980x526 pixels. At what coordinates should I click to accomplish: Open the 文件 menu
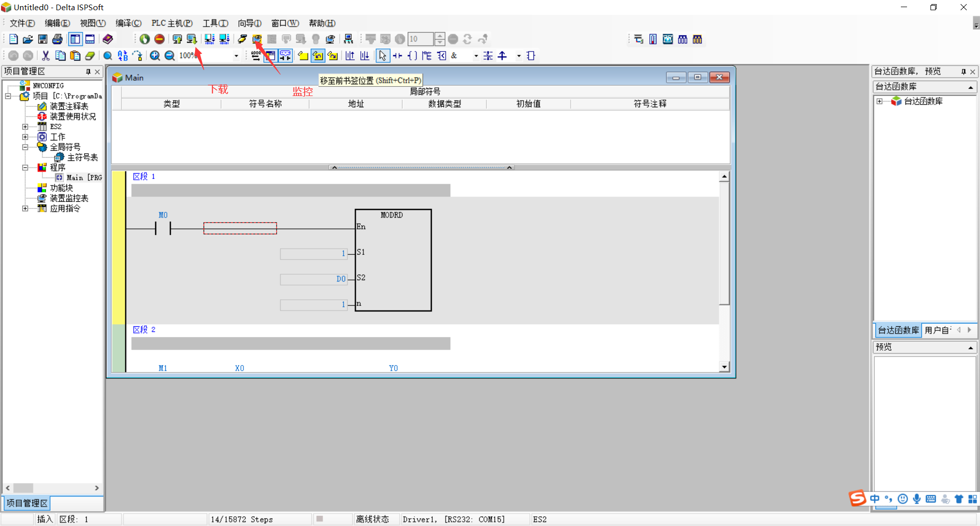click(x=22, y=23)
